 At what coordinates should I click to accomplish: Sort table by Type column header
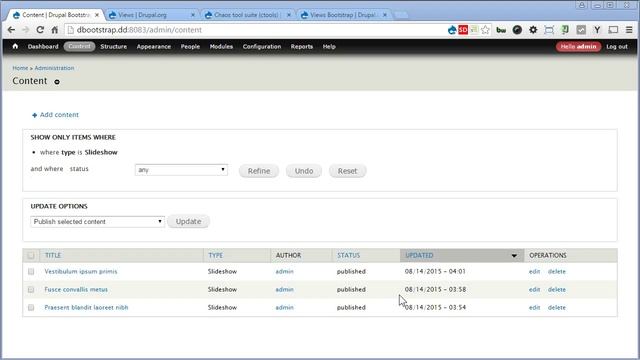pos(216,256)
